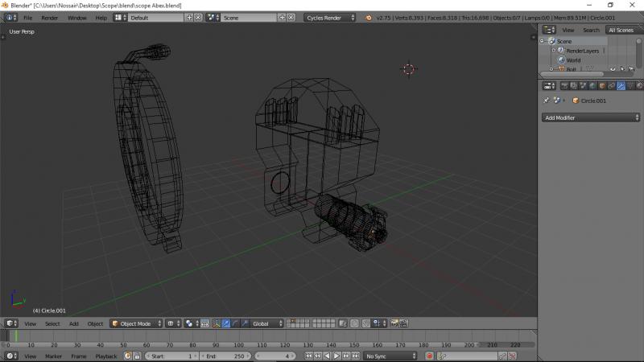Toggle timeline lock time to other windows
The width and height of the screenshot is (644, 362).
(x=137, y=356)
